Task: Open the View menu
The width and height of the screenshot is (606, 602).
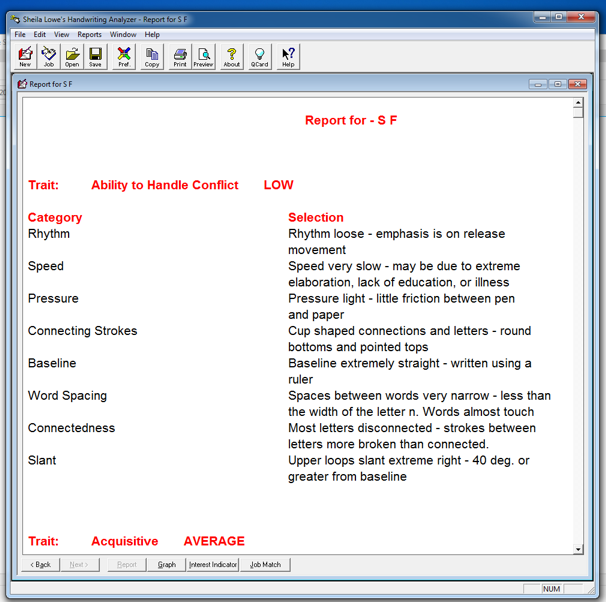Action: click(x=61, y=34)
